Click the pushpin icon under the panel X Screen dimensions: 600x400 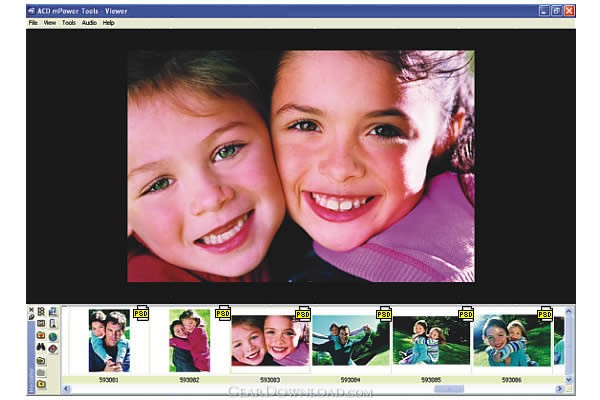[x=31, y=317]
